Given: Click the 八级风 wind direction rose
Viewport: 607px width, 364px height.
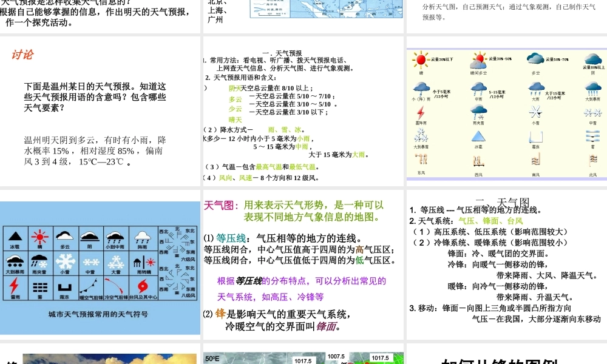Looking at the screenshot, I should [x=177, y=280].
